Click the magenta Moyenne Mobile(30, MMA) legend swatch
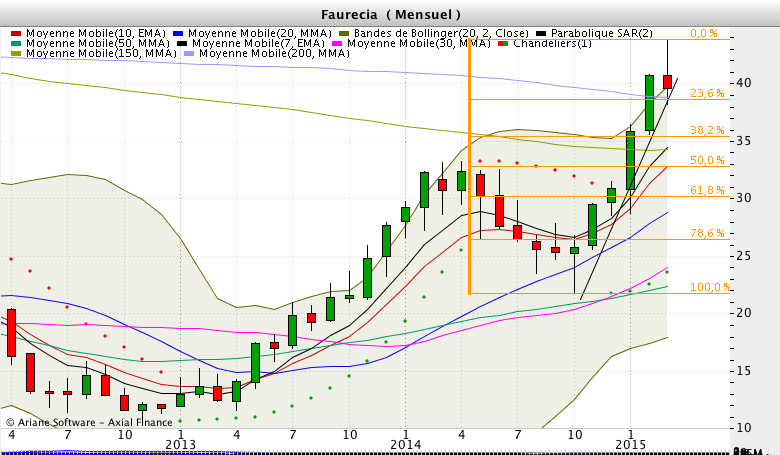The width and height of the screenshot is (780, 455). [x=337, y=43]
